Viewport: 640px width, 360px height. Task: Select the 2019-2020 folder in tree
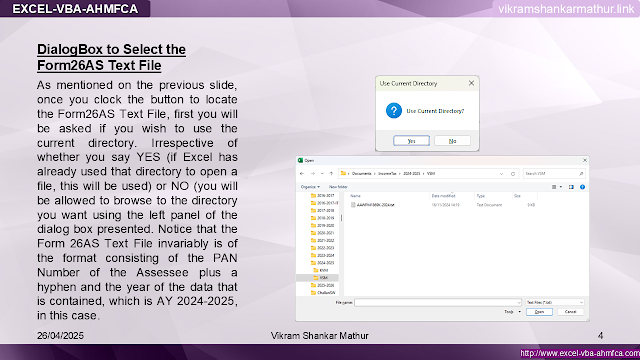pyautogui.click(x=322, y=225)
